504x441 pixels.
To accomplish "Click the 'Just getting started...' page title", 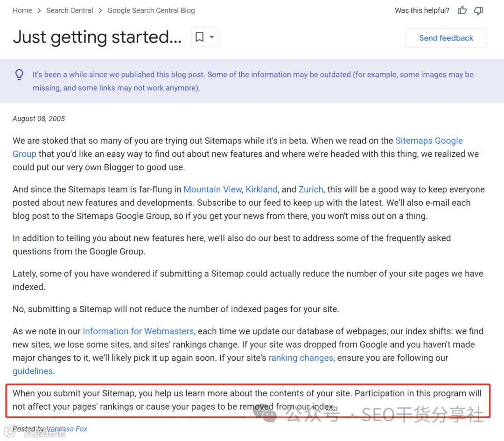I will (x=97, y=37).
